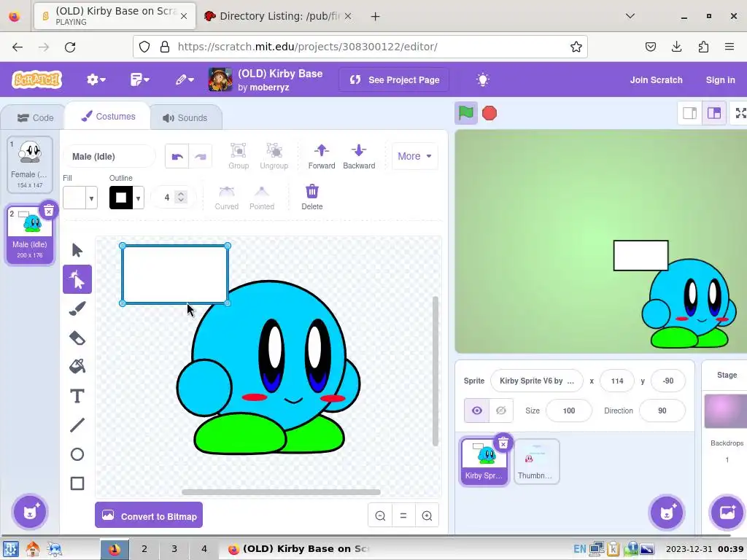
Task: Bring the shape Forward
Action: pyautogui.click(x=322, y=156)
